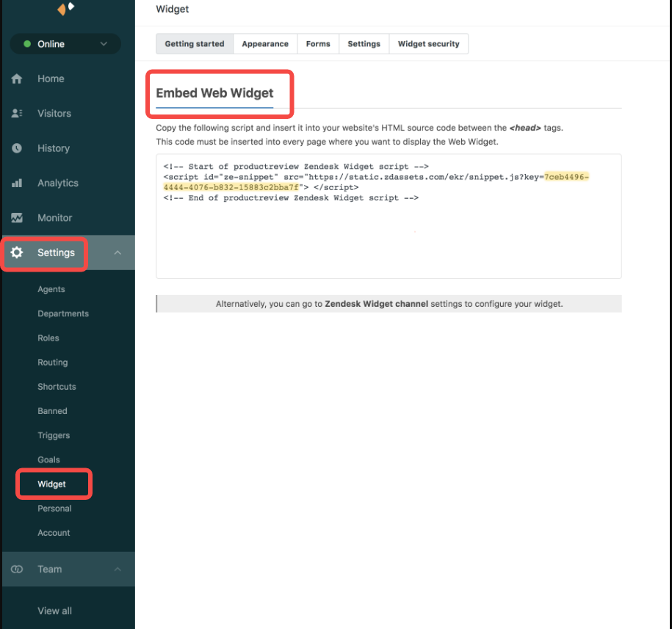Select Departments under Settings
This screenshot has width=672, height=629.
click(x=63, y=313)
